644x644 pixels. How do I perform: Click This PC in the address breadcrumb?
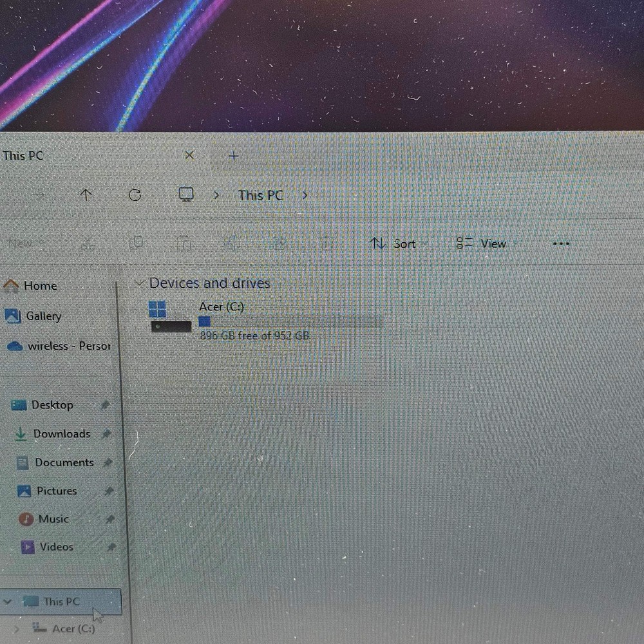coord(260,195)
